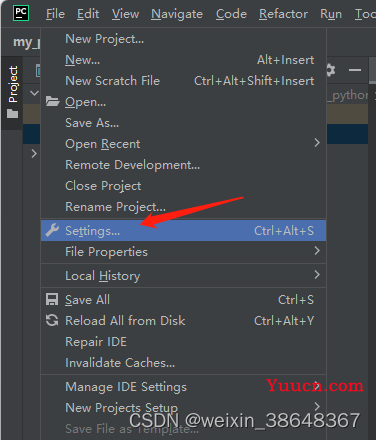Expand the Open Recent submenu arrow
The width and height of the screenshot is (376, 440).
[317, 143]
